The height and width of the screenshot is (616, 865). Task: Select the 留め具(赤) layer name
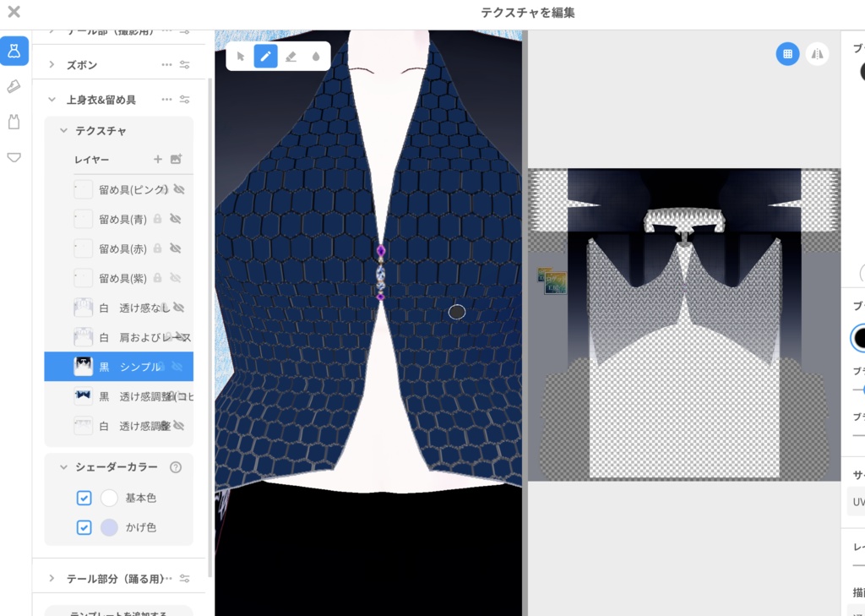click(x=123, y=248)
